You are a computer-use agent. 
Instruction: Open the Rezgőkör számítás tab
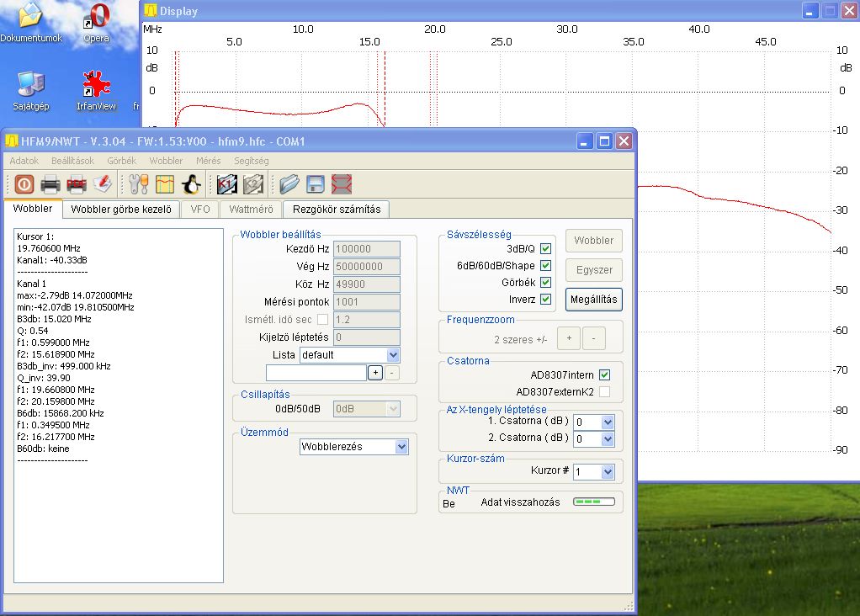pyautogui.click(x=336, y=210)
